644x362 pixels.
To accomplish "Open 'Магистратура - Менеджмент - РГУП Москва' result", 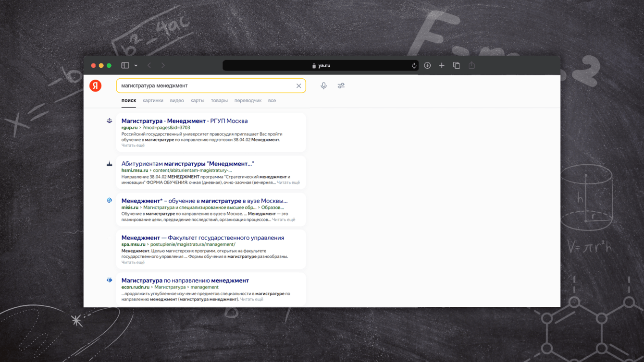I will tap(185, 121).
